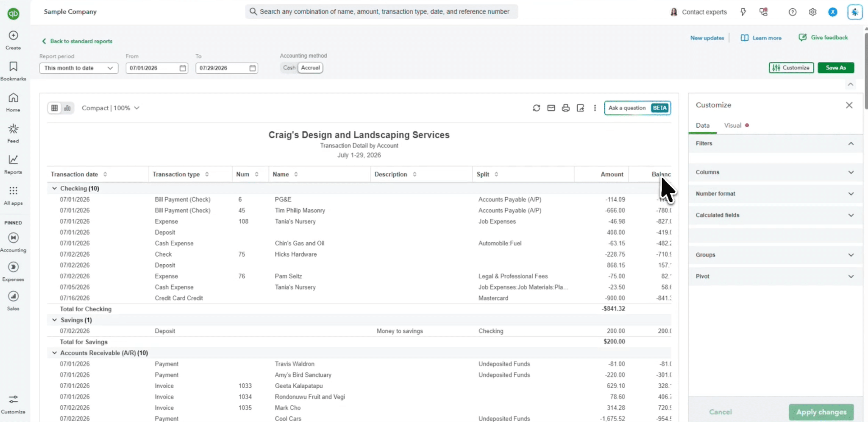Open the Feed sidebar icon
The height and width of the screenshot is (422, 868).
tap(13, 129)
